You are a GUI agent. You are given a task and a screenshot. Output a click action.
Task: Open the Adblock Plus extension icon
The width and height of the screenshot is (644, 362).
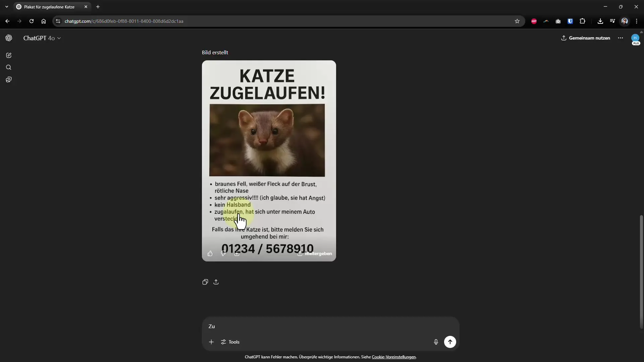(534, 21)
